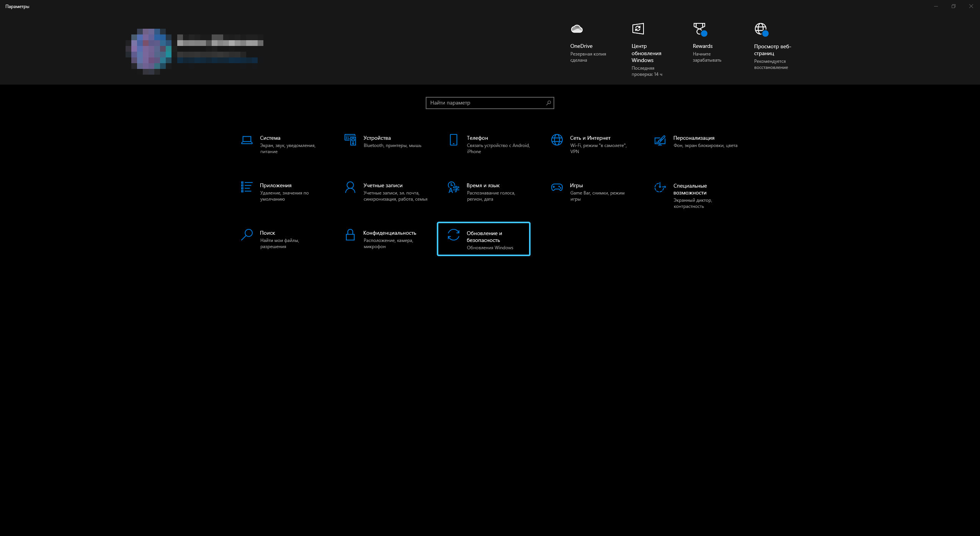The width and height of the screenshot is (980, 536).
Task: Open Специальные возможности icon
Action: (x=660, y=187)
